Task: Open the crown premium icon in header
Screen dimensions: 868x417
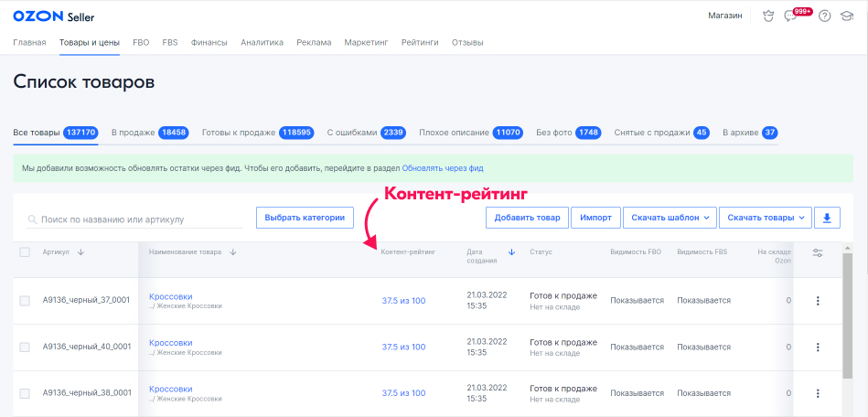Action: pos(768,16)
